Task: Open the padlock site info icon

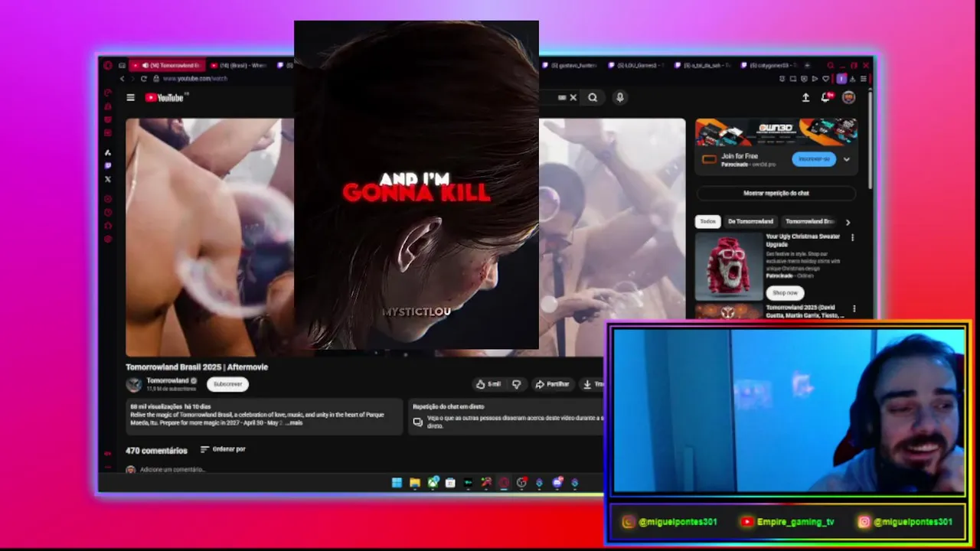Action: (155, 78)
